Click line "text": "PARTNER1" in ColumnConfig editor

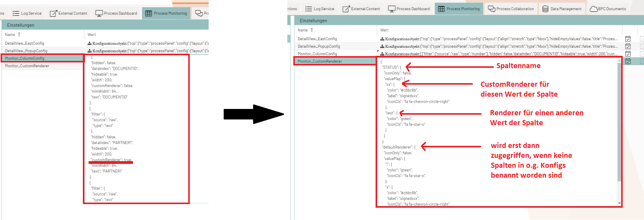(x=107, y=171)
